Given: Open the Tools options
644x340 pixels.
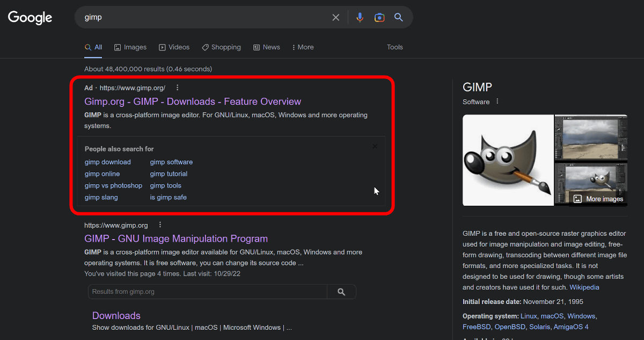Looking at the screenshot, I should click(394, 47).
